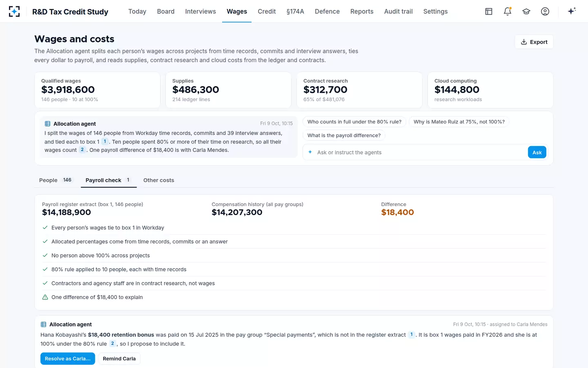Open the §174A section
This screenshot has width=588, height=368.
(x=295, y=11)
